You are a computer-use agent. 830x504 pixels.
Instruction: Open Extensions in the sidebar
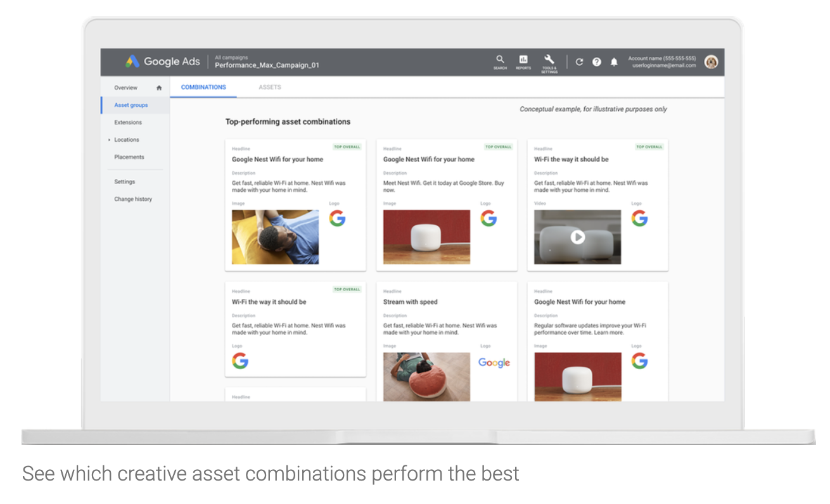tap(128, 122)
